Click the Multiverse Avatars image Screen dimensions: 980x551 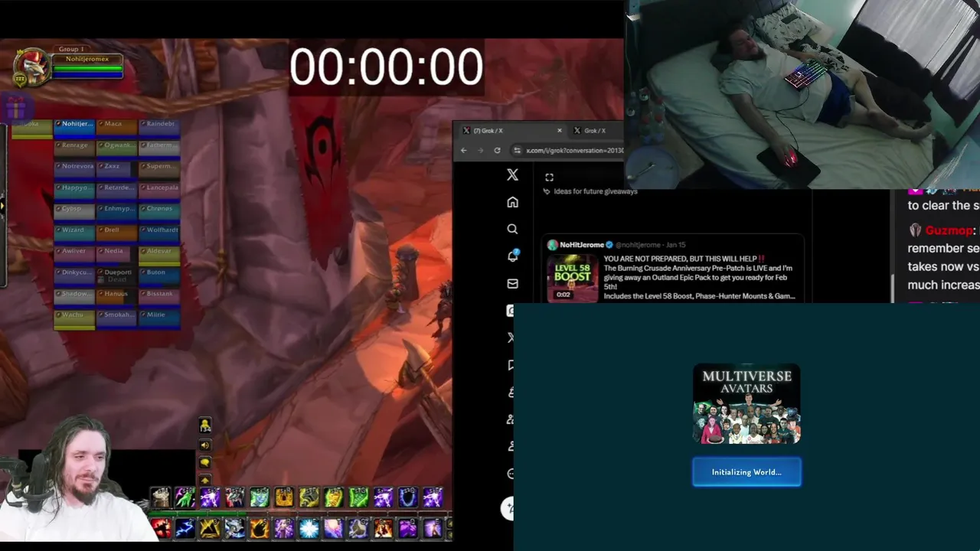click(x=746, y=404)
